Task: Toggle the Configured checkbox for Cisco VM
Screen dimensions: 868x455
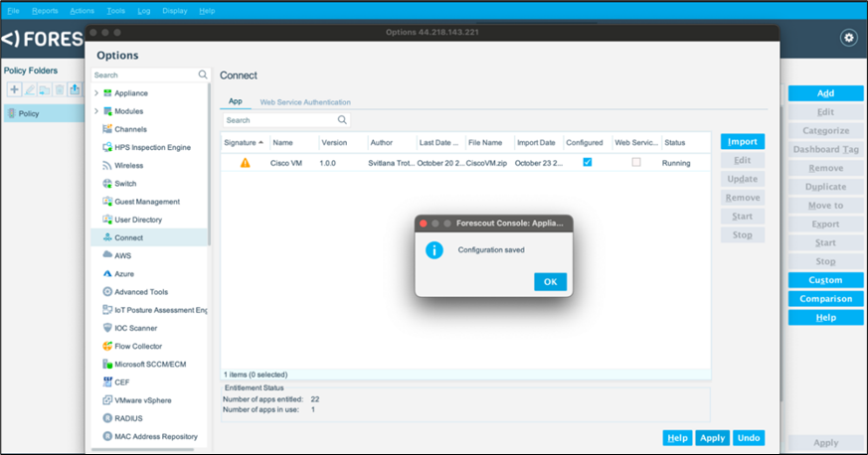Action: [x=588, y=162]
